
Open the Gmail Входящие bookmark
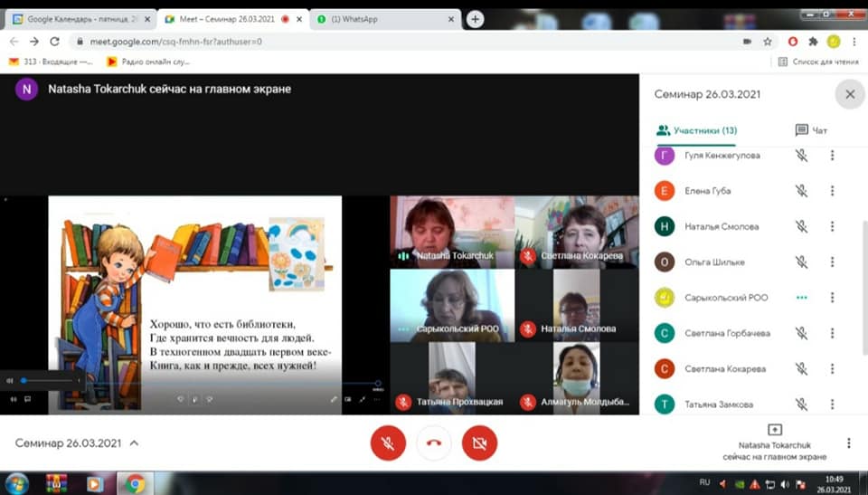click(x=51, y=62)
